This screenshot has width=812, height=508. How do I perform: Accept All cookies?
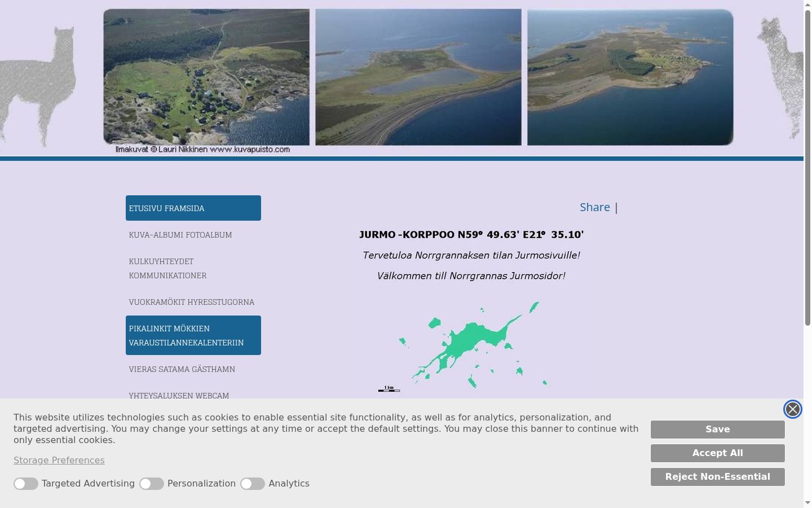click(718, 453)
